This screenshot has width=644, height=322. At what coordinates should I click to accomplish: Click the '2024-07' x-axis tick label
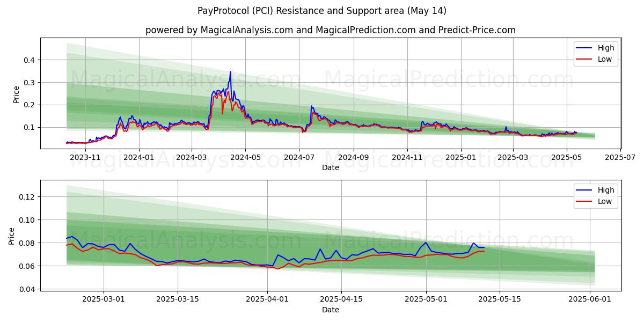(299, 157)
